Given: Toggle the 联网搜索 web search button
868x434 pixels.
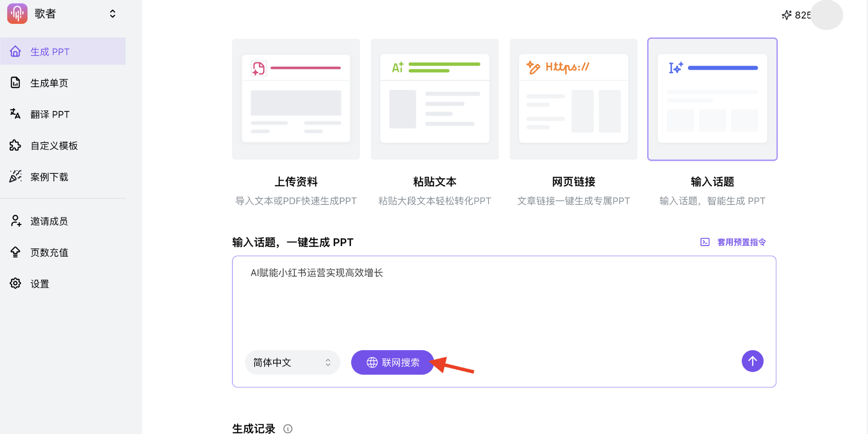Looking at the screenshot, I should [392, 362].
